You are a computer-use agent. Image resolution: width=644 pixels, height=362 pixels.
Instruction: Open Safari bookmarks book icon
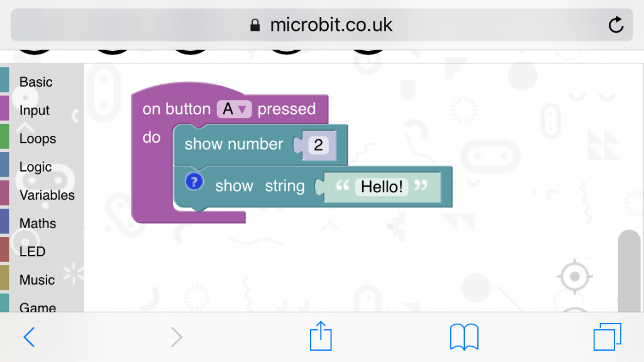(464, 337)
